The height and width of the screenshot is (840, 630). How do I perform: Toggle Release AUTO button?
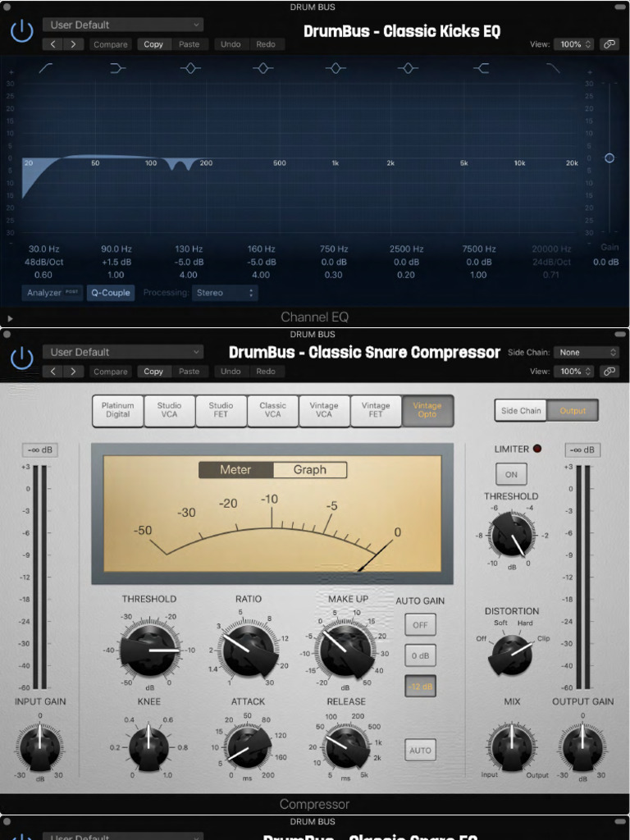pyautogui.click(x=420, y=750)
